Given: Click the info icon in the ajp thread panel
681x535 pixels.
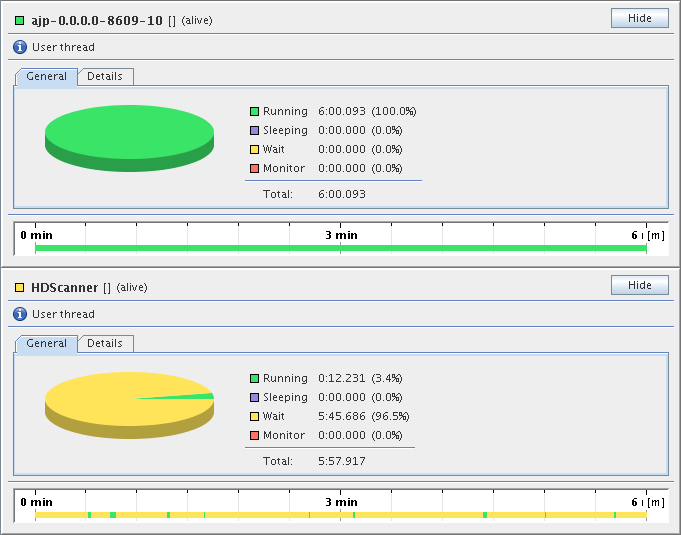Looking at the screenshot, I should click(20, 47).
